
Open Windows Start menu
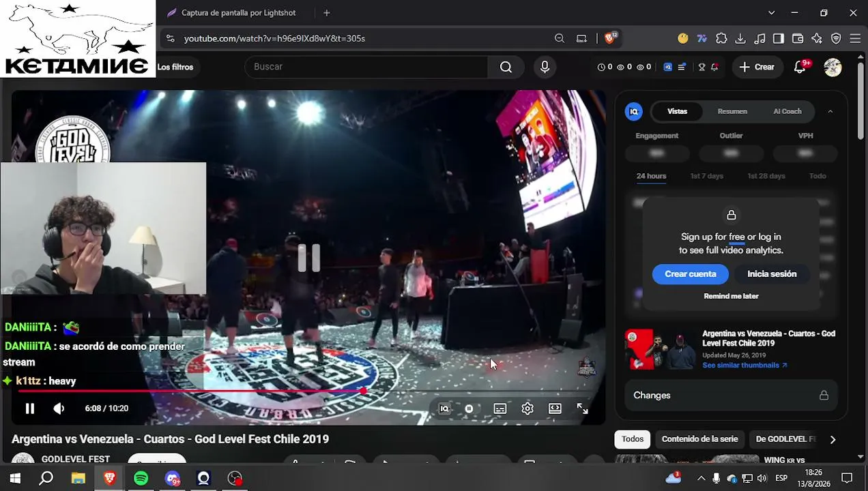[15, 478]
